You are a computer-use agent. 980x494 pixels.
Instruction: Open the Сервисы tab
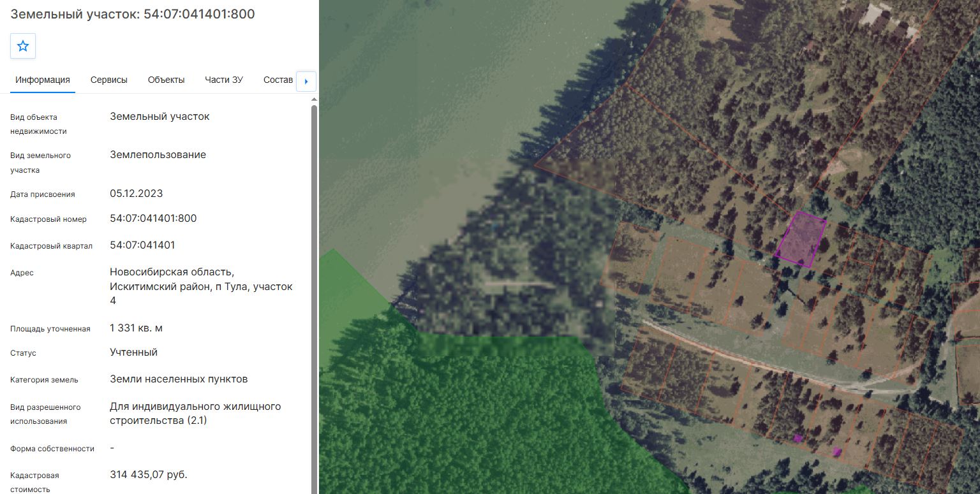pos(109,80)
